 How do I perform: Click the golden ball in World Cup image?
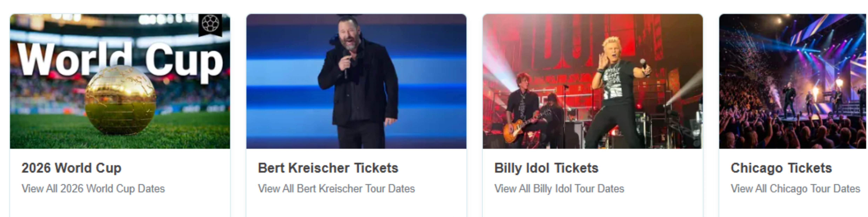(x=120, y=100)
